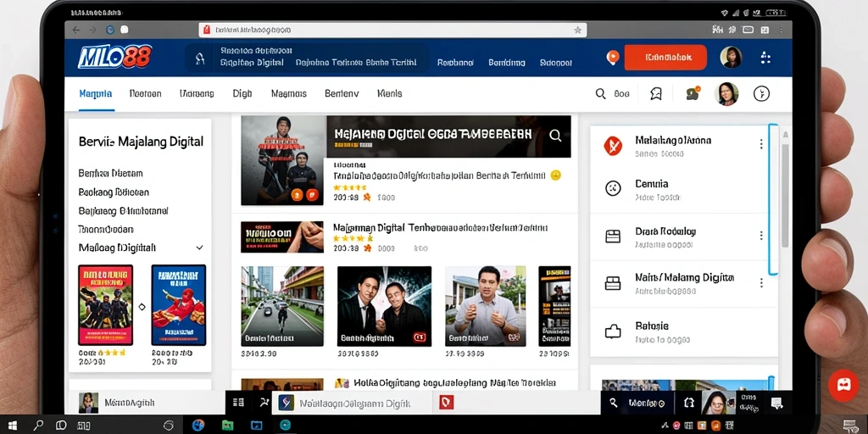Switch to the Ktenls tab
868x434 pixels.
pyautogui.click(x=389, y=93)
